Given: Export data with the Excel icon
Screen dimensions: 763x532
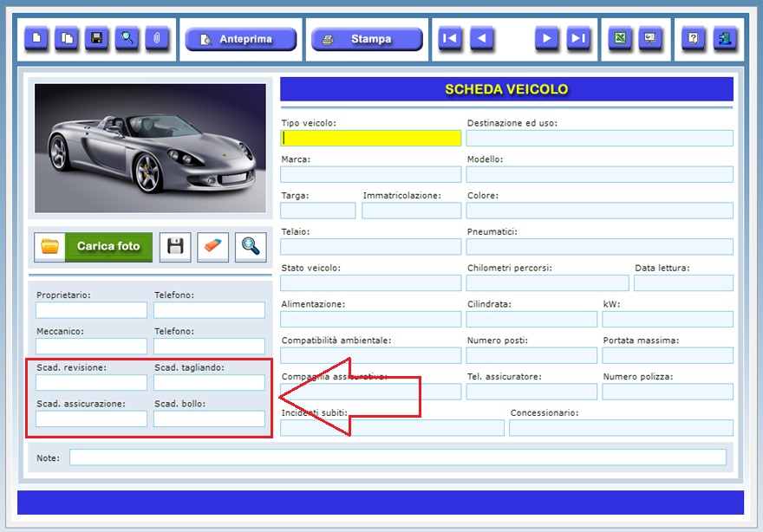Looking at the screenshot, I should click(620, 39).
